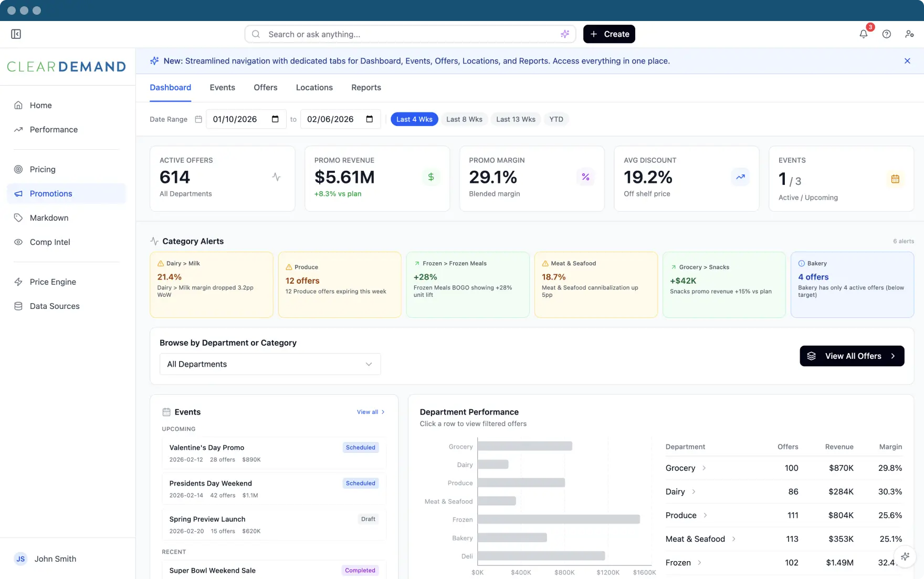Expand the Grocery department row chevron
This screenshot has height=579, width=924.
pos(704,468)
